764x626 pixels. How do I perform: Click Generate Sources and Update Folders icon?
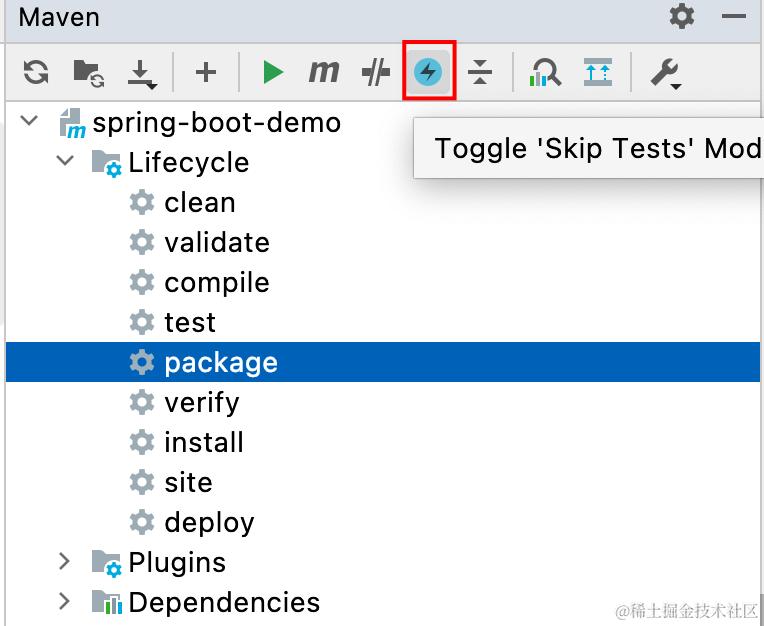[x=88, y=71]
